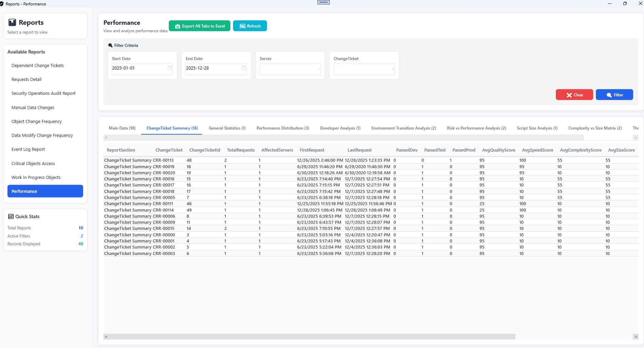Click the Refresh button
644x348 pixels.
pyautogui.click(x=250, y=26)
